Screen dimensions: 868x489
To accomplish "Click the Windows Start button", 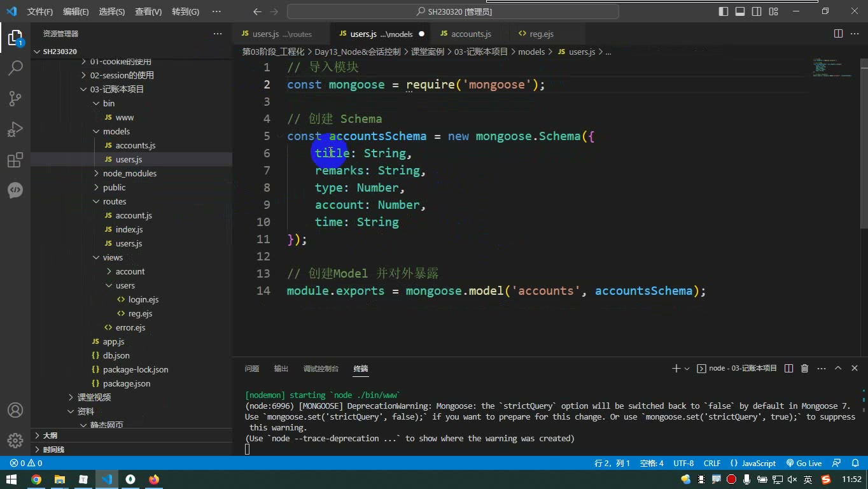I will tap(11, 479).
